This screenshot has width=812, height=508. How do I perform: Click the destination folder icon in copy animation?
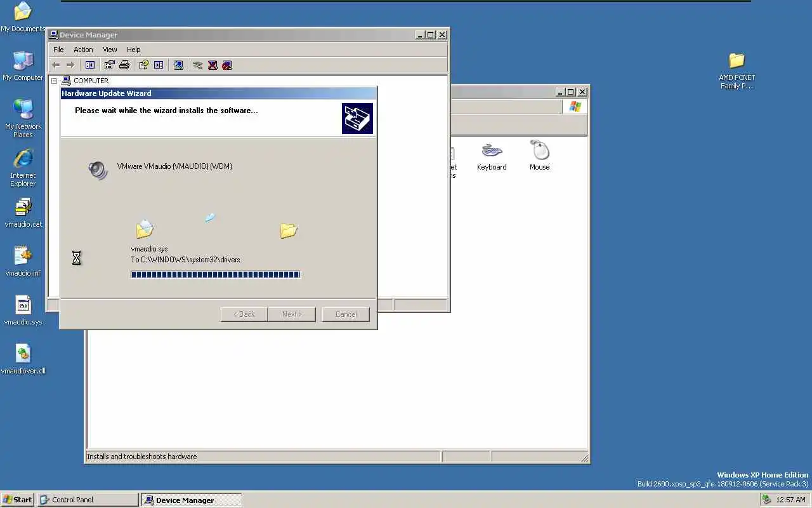tap(289, 231)
